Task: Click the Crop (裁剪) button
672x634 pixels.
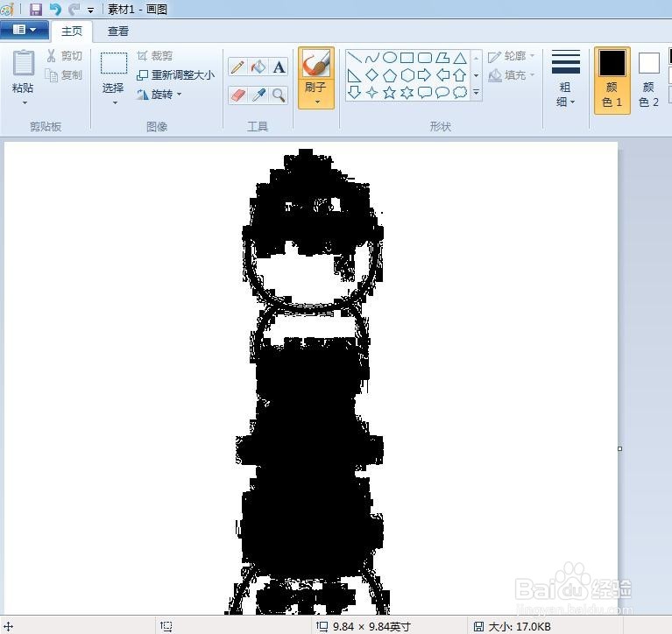Action: pyautogui.click(x=155, y=56)
